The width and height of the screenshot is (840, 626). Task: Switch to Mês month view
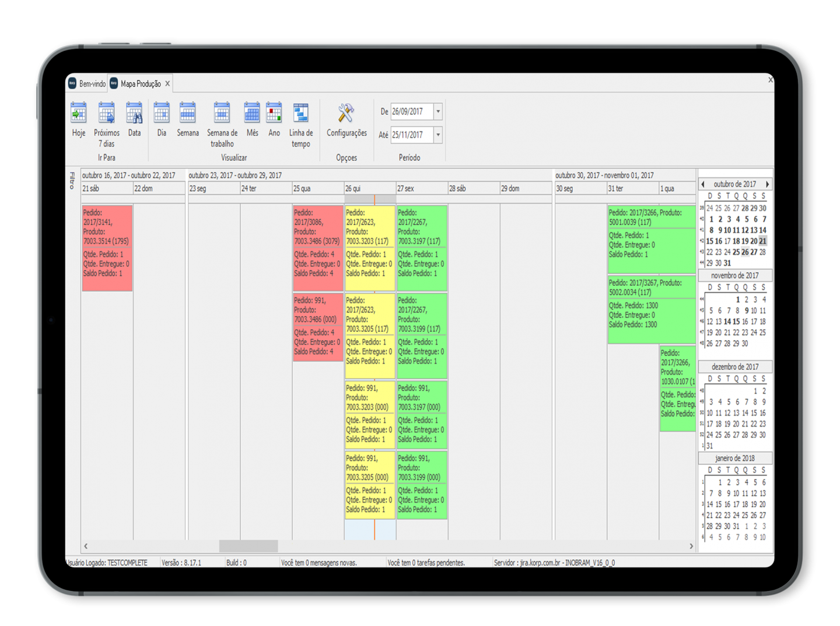pos(252,120)
